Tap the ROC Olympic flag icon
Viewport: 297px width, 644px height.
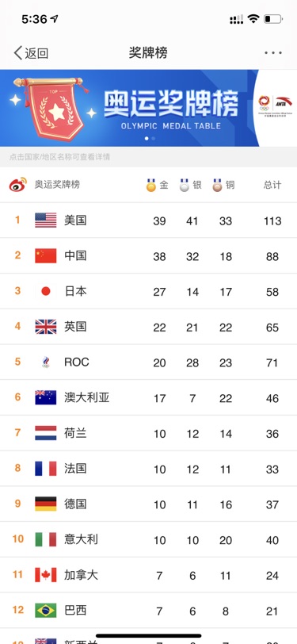coord(45,362)
